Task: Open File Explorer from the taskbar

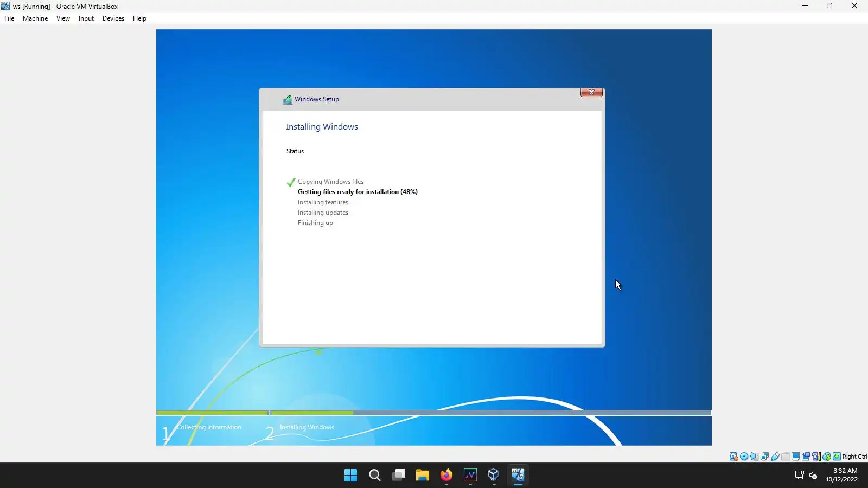Action: coord(423,476)
